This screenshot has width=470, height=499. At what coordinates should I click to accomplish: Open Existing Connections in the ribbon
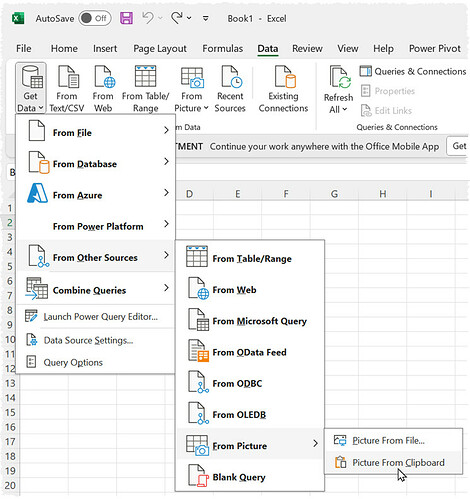[x=283, y=89]
